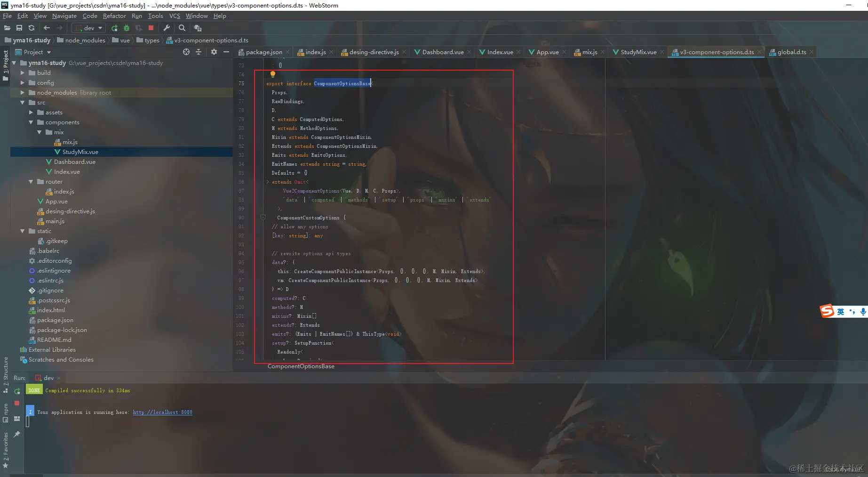
Task: Restore layout icon in Run panel
Action: pyautogui.click(x=17, y=419)
